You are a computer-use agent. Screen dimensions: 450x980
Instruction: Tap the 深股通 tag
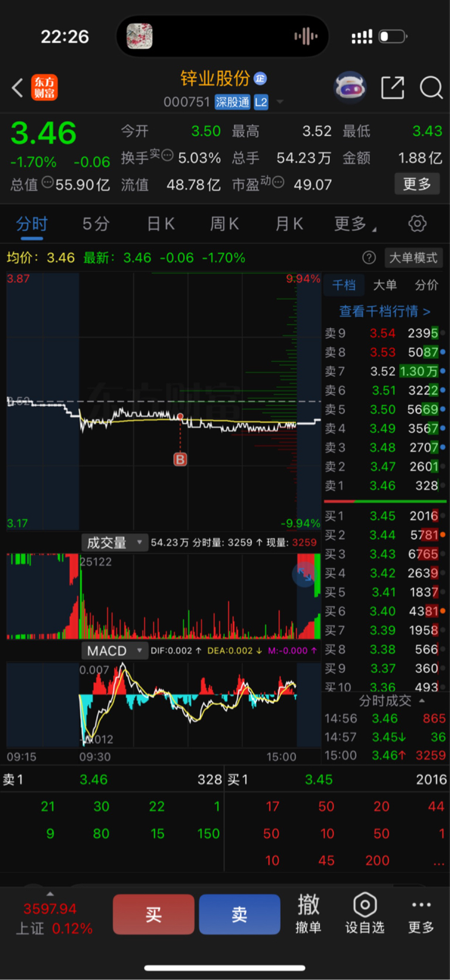[232, 102]
